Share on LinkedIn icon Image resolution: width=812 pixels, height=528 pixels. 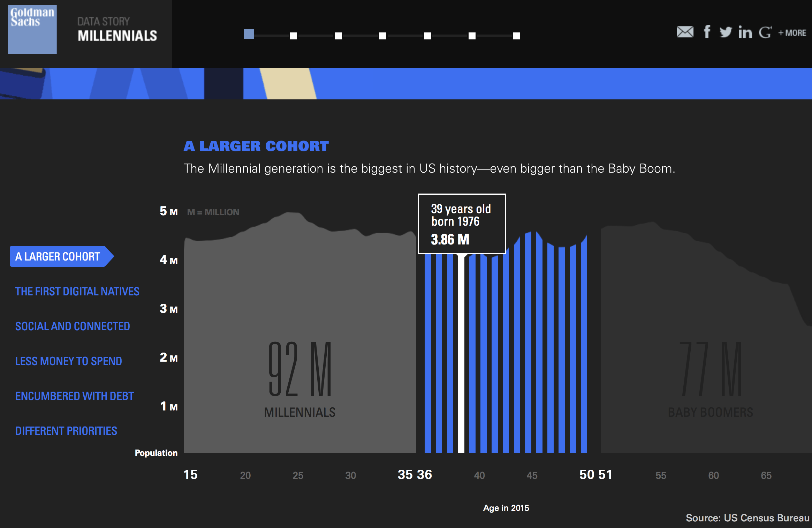(x=745, y=32)
